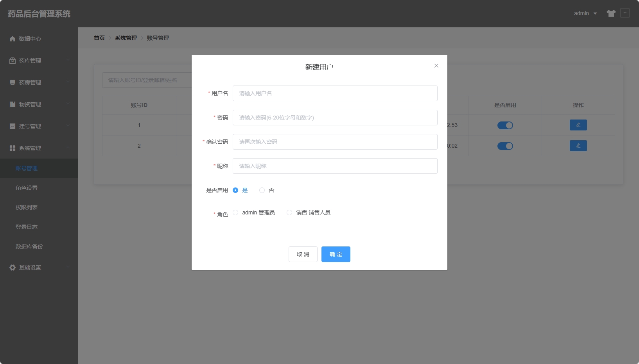The image size is (639, 364).
Task: Focus the 密码 input field
Action: click(335, 118)
